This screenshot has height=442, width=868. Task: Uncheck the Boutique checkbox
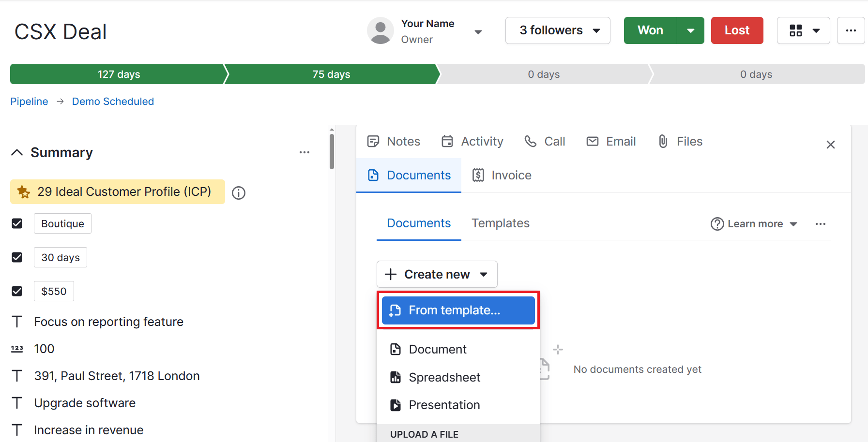pyautogui.click(x=17, y=223)
